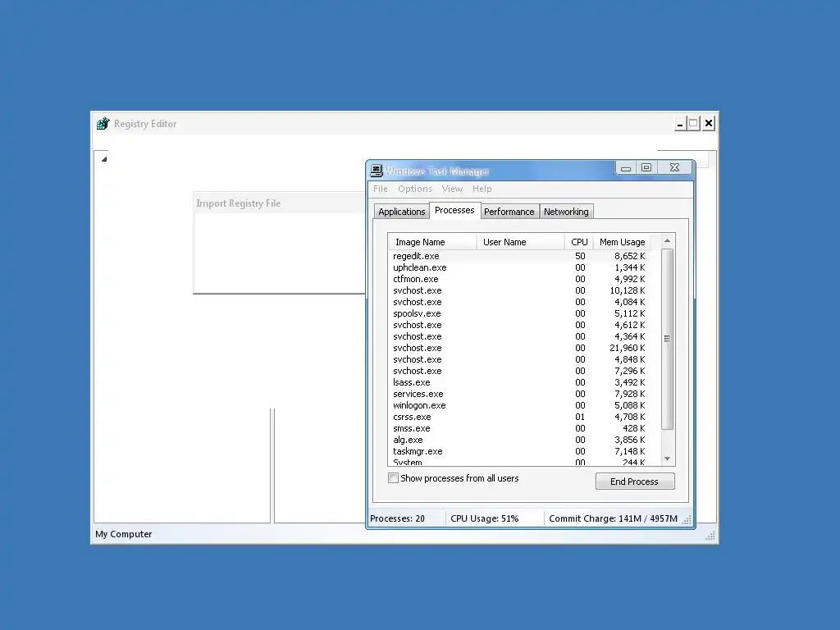The width and height of the screenshot is (840, 630).
Task: Select the lsass.exe process
Action: 519,382
